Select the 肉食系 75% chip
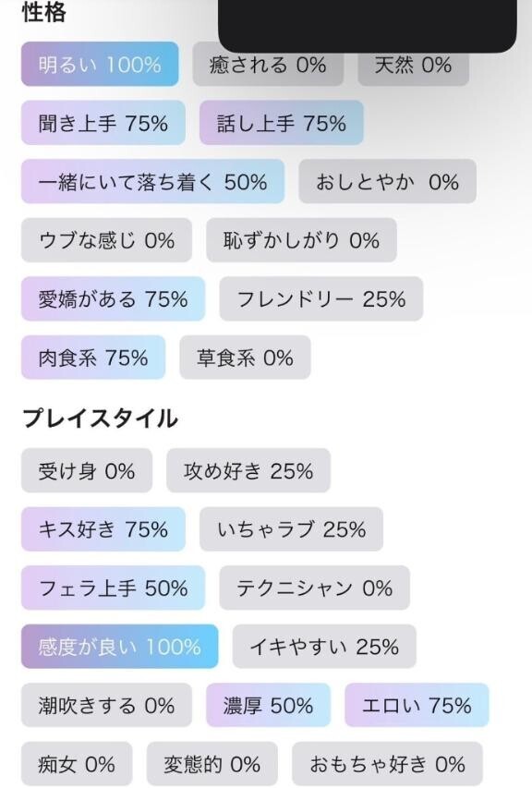This screenshot has height=788, width=532. pos(93,358)
